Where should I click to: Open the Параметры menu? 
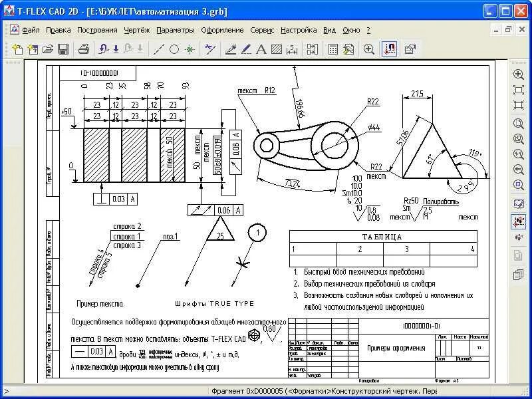point(176,30)
